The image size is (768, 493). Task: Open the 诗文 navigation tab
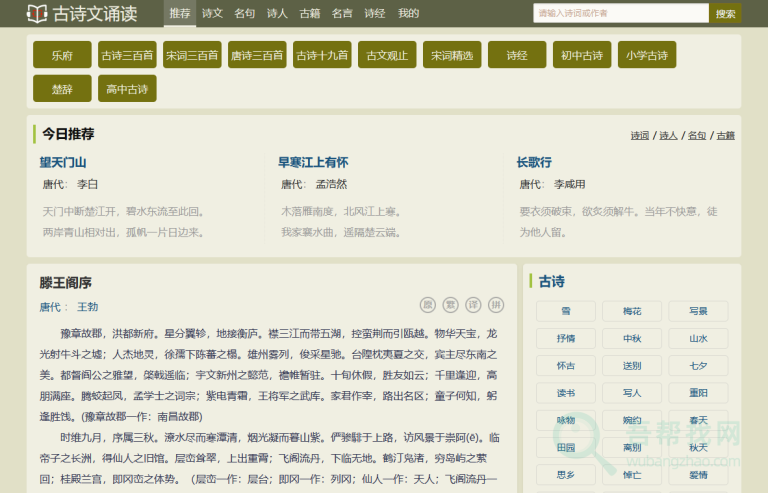[x=212, y=14]
